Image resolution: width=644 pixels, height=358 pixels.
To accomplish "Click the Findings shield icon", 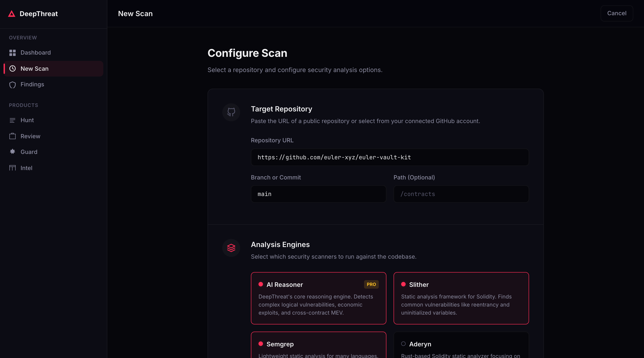I will (x=13, y=85).
